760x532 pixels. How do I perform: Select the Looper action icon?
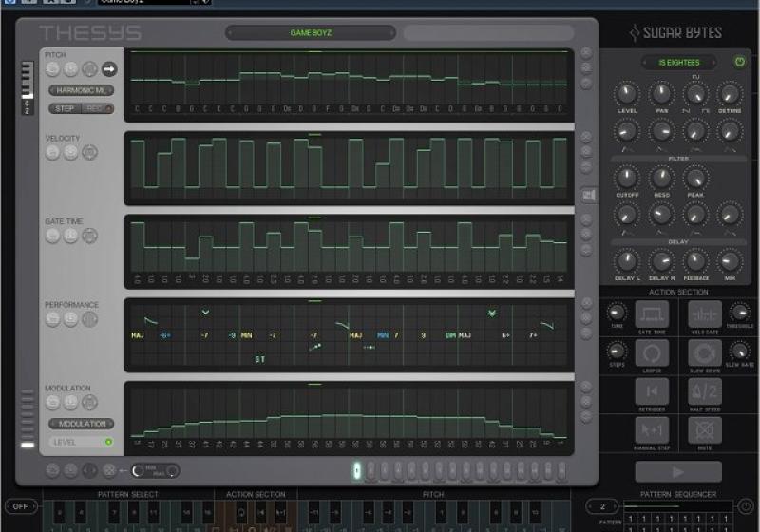pyautogui.click(x=652, y=352)
